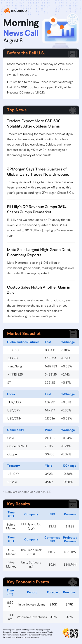The image size is (82, 644).
Task: Open the Traders Expect More S&P 500 Volatility headline
Action: coord(33,124)
